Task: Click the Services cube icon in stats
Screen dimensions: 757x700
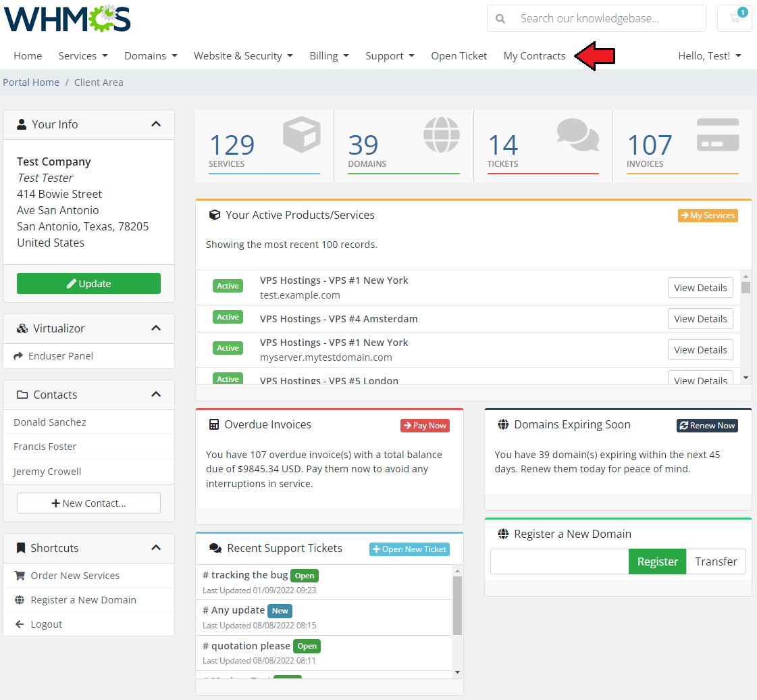Action: click(x=302, y=134)
